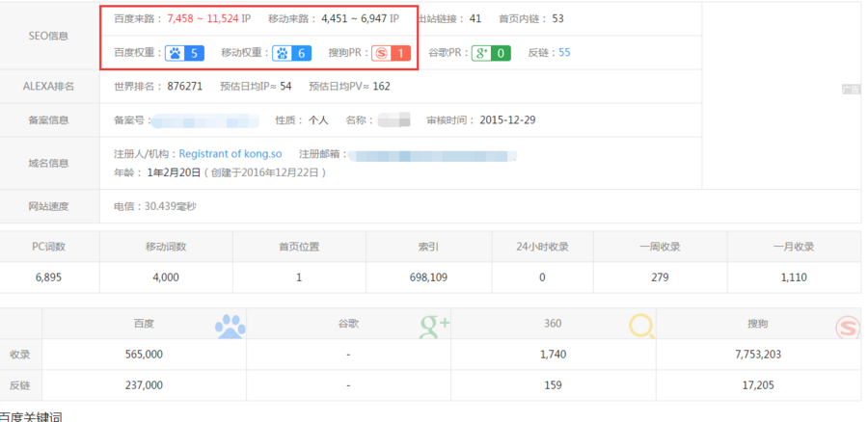
Task: Click the mobile weight 6 badge
Action: 291,53
